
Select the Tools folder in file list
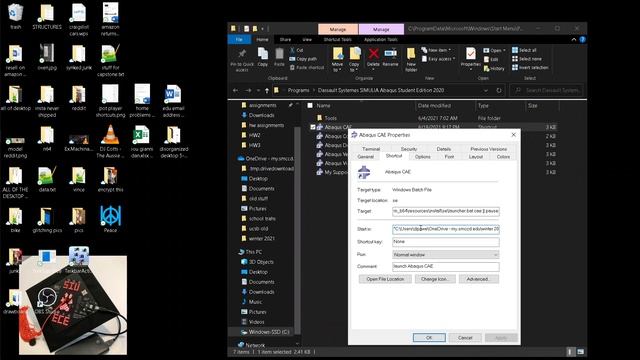click(x=330, y=118)
